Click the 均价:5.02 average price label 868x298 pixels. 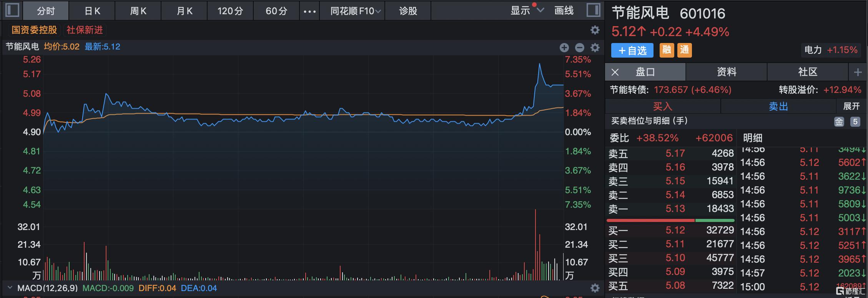tap(62, 47)
